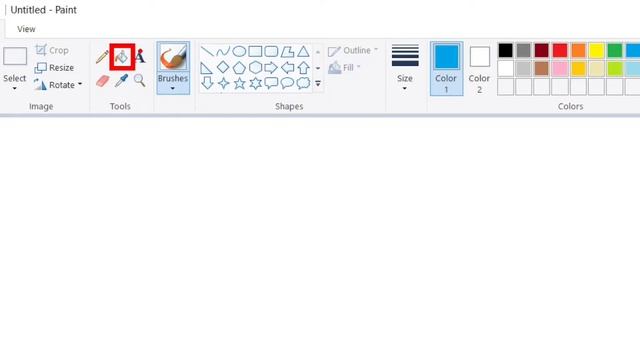Choose the Pentagon shape
The width and height of the screenshot is (640, 360).
click(239, 68)
